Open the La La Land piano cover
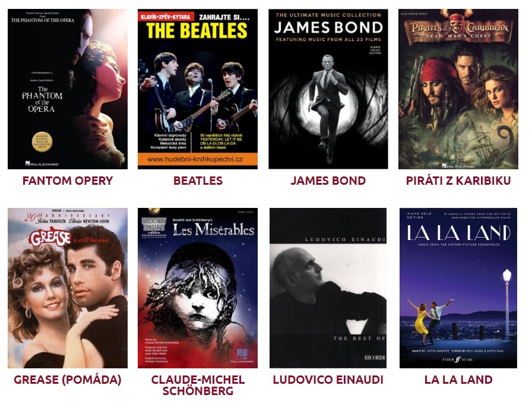This screenshot has width=532, height=401. [458, 288]
